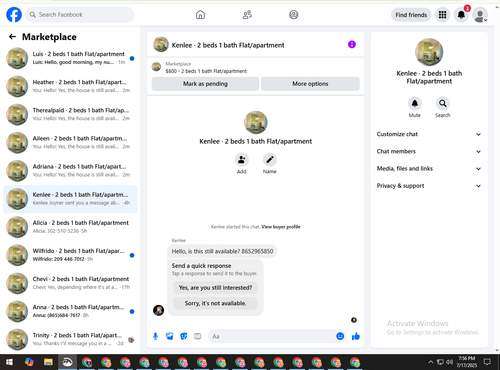
Task: Mute the Kenlee conversation
Action: (415, 103)
